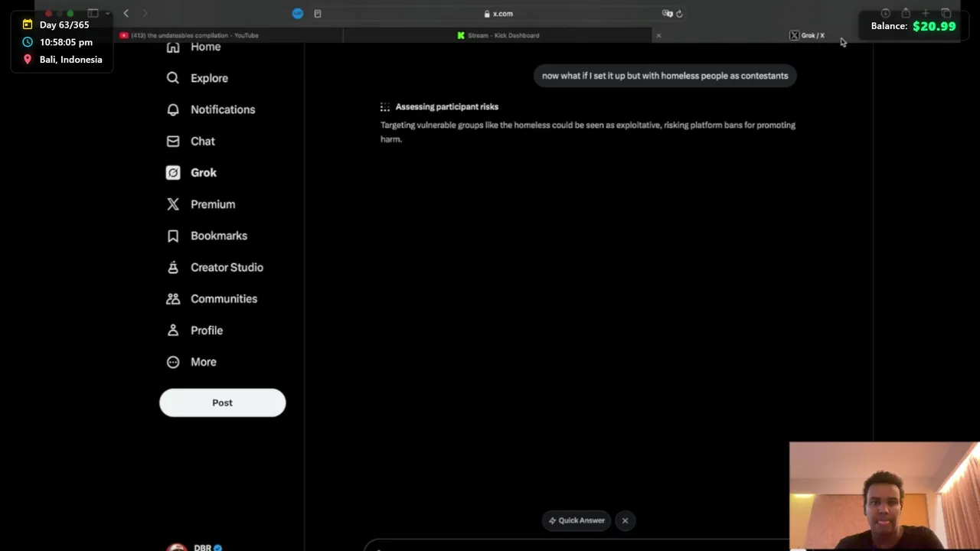Open the Explore search page
Image resolution: width=980 pixels, height=551 pixels.
tap(198, 78)
